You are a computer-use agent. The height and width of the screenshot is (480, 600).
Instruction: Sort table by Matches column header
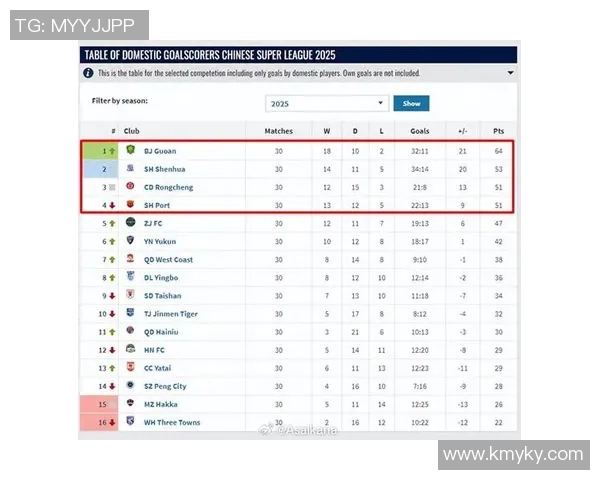[279, 130]
